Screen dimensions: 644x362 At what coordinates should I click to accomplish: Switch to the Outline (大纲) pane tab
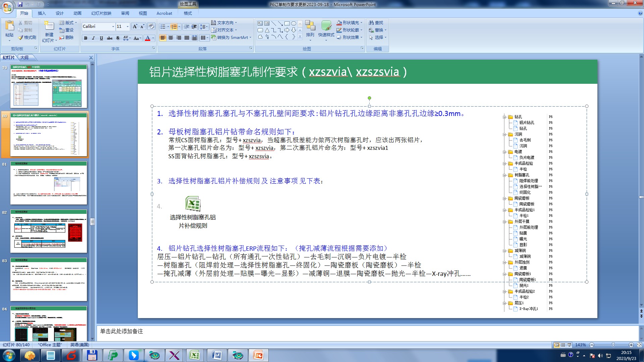(x=24, y=58)
